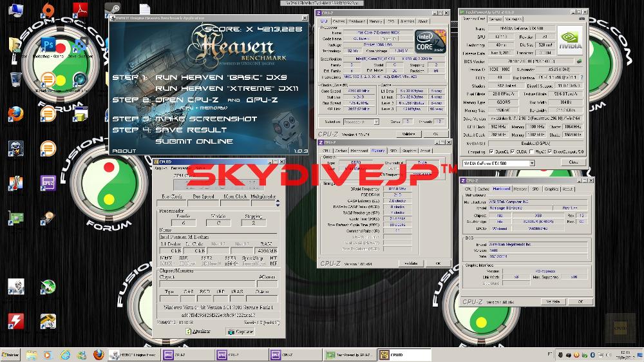Click the Bus Interface question mark in GPU-Z
644x362 pixels.
582,77
